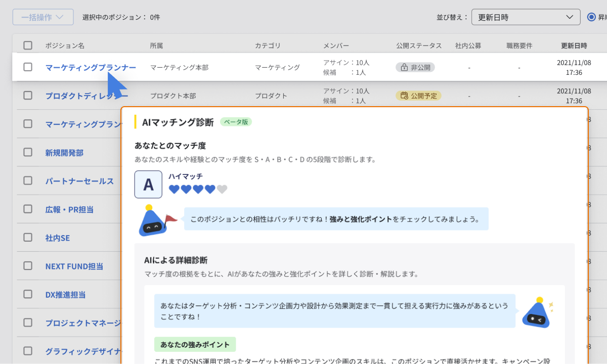Click the 所属 column header

pyautogui.click(x=156, y=45)
